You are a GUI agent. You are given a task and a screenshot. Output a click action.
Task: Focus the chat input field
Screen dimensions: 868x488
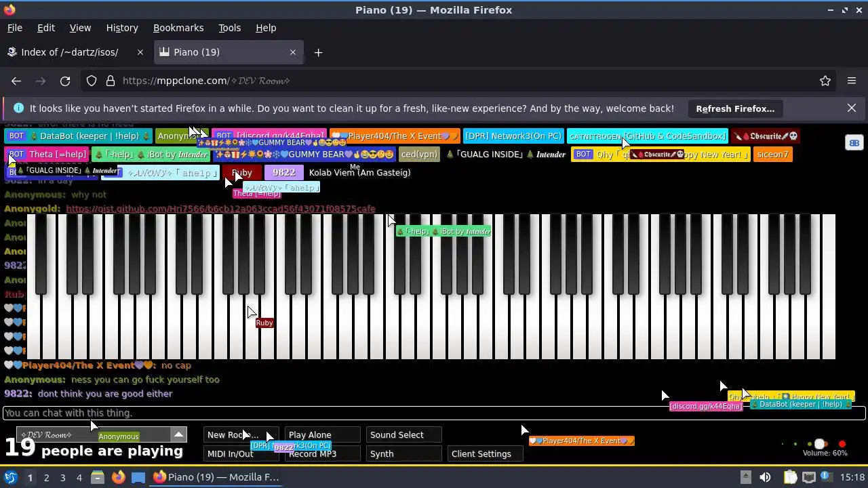(434, 413)
